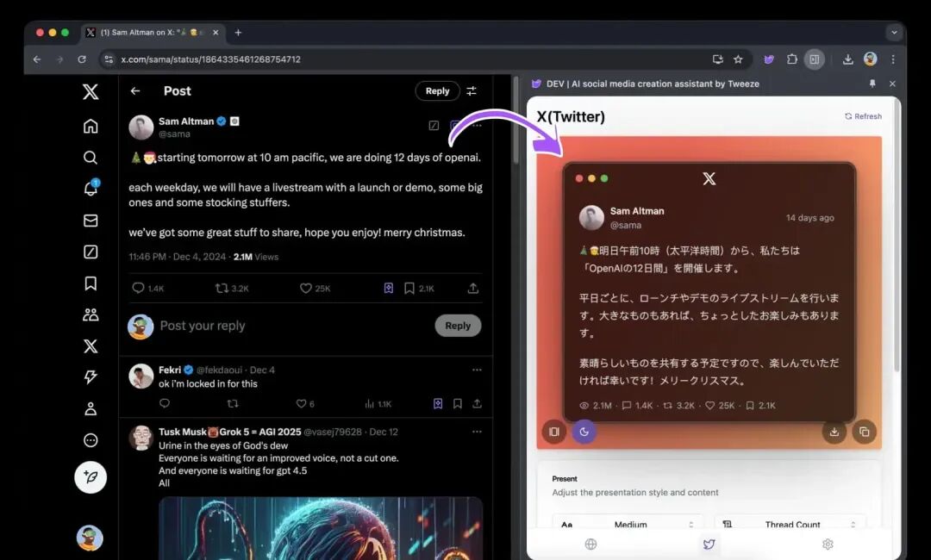
Task: Open the X Home page from sidebar
Action: tap(91, 126)
